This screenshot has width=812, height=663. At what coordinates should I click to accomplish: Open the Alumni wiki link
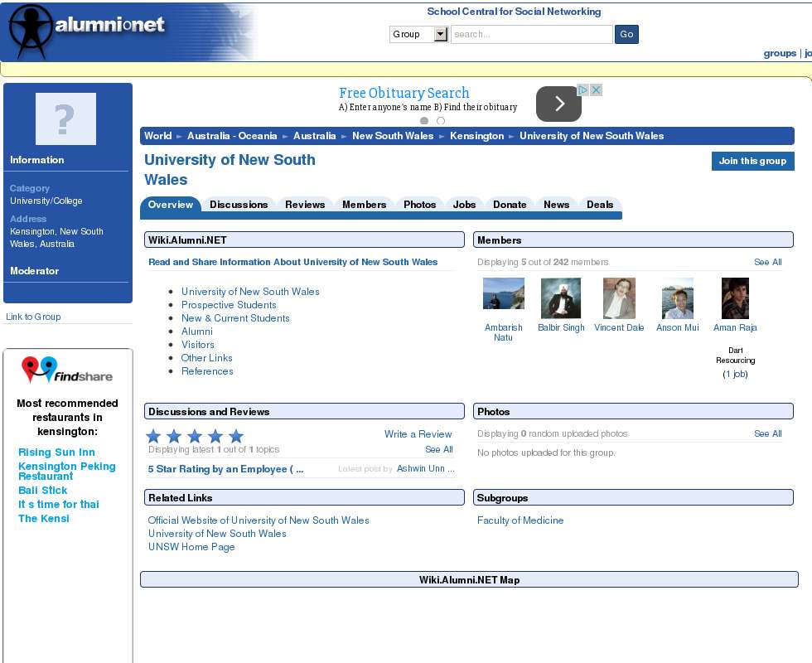click(197, 331)
